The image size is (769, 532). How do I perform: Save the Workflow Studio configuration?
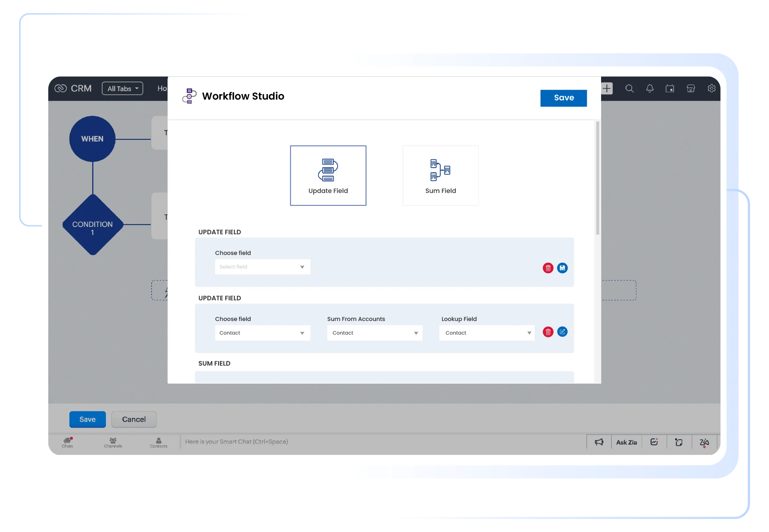563,98
